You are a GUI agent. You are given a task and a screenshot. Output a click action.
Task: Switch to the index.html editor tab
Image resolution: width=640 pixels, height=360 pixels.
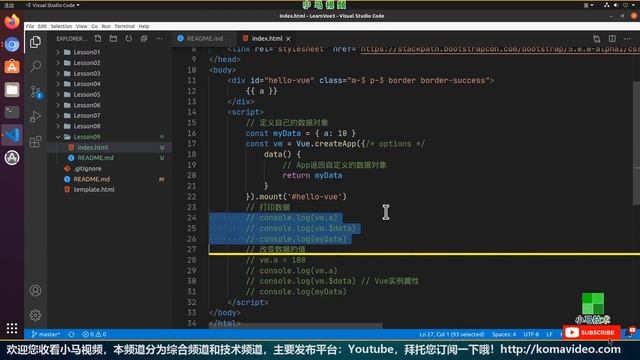coord(266,39)
